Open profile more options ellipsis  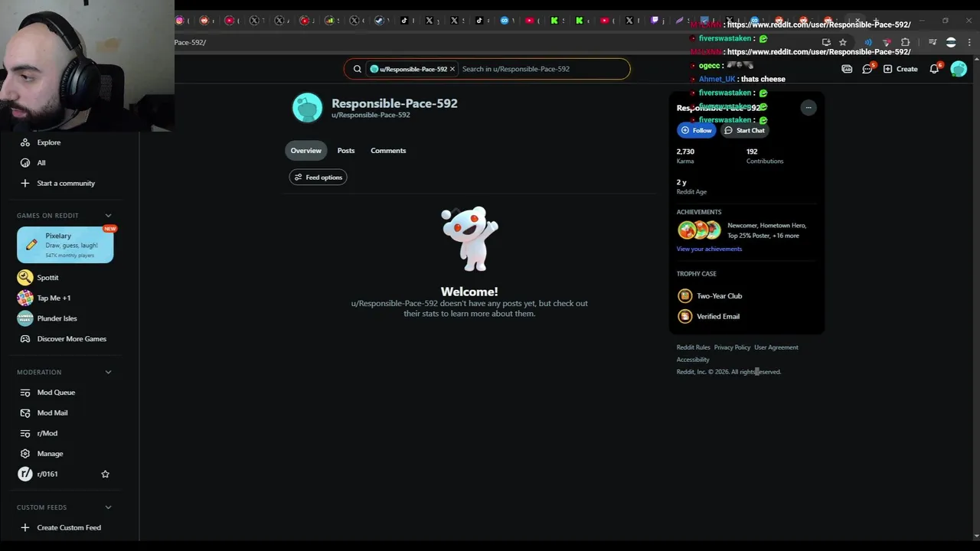(808, 108)
